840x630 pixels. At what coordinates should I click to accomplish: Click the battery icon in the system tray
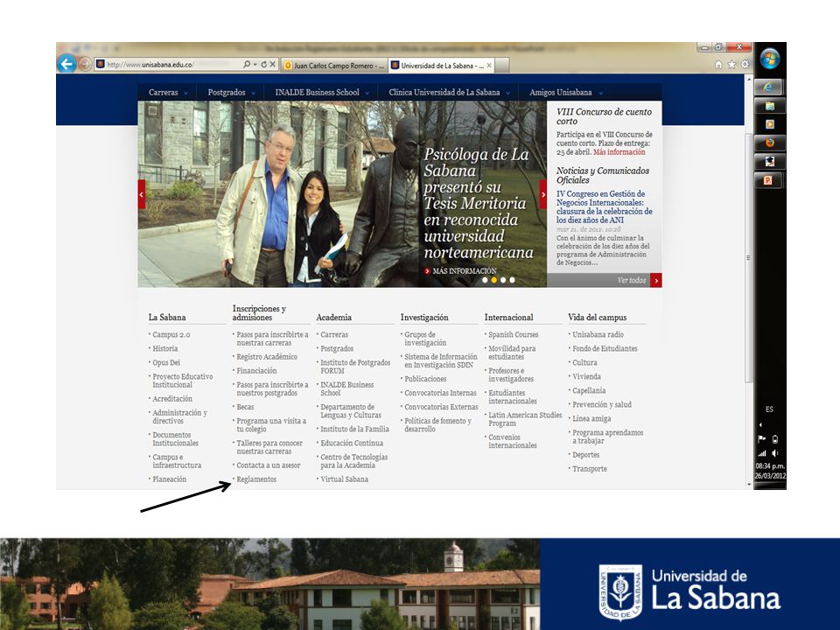775,439
